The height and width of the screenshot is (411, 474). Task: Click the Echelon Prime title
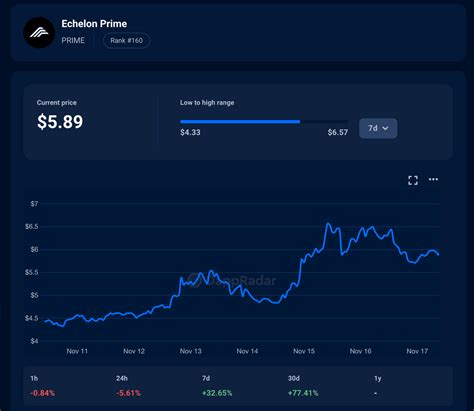(94, 24)
